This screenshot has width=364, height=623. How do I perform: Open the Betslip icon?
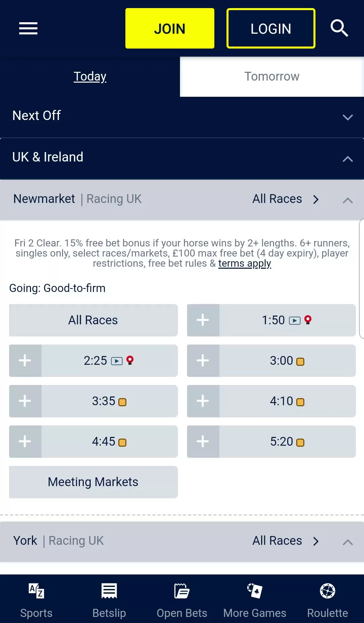click(x=109, y=591)
